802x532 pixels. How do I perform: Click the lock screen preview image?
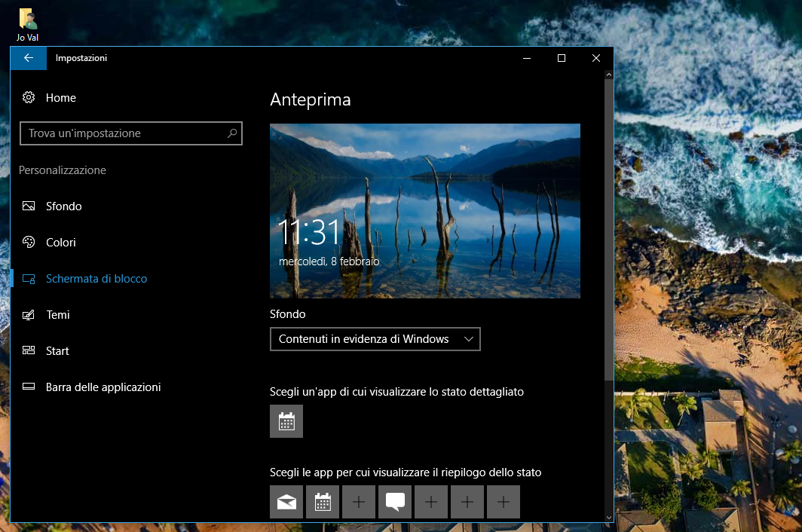[x=424, y=211]
